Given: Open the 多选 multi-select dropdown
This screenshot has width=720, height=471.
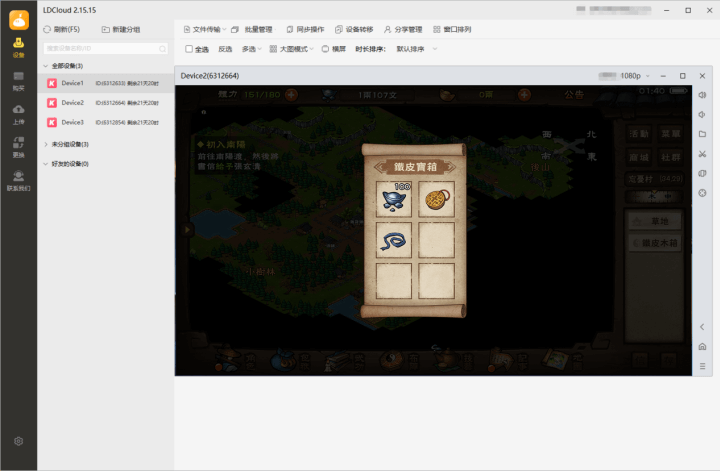Looking at the screenshot, I should click(251, 49).
